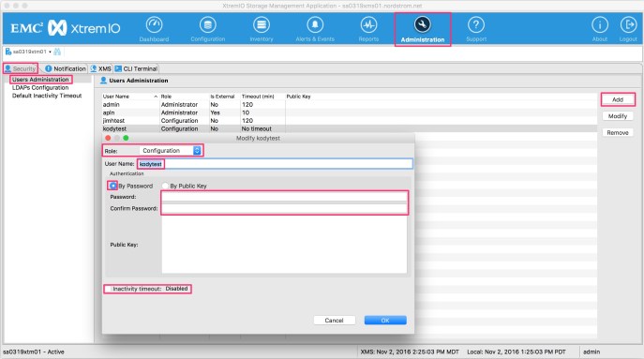Screen dimensions: 644x359
Task: Click the XMS time in status bar
Action: pyautogui.click(x=410, y=352)
